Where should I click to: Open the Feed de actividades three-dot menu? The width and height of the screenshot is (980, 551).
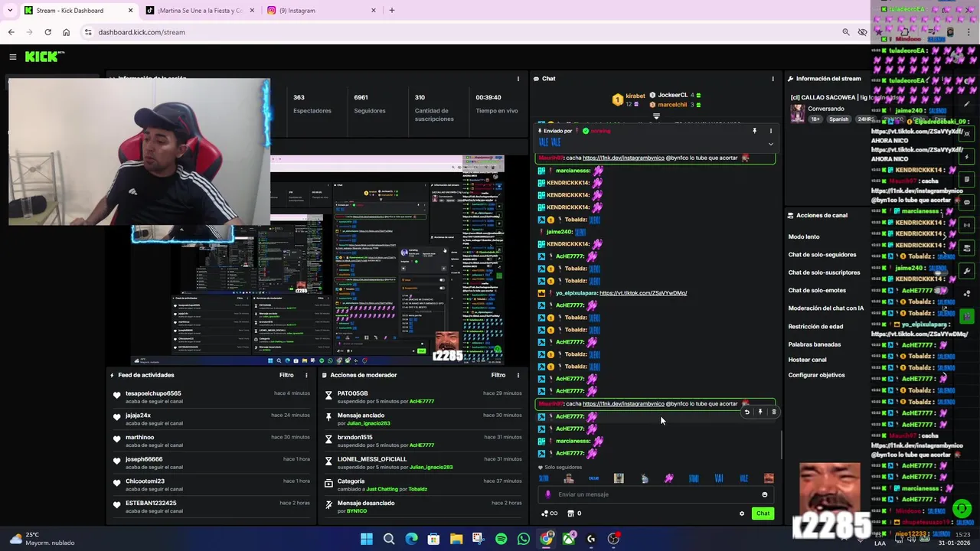click(306, 375)
